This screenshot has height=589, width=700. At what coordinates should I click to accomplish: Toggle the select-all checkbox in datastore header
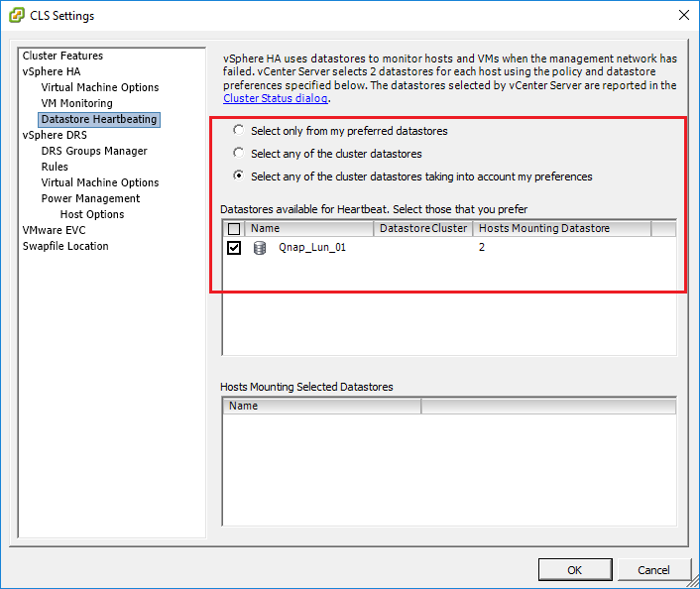(234, 229)
